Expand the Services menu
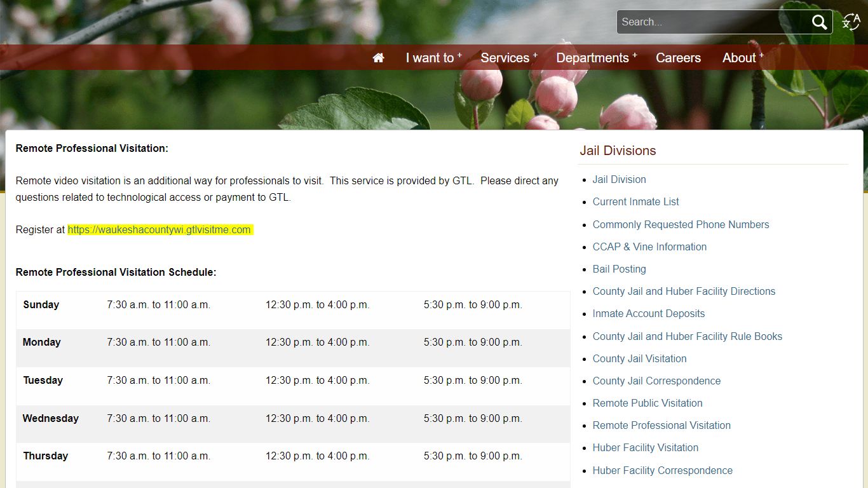The height and width of the screenshot is (488, 868). point(508,58)
